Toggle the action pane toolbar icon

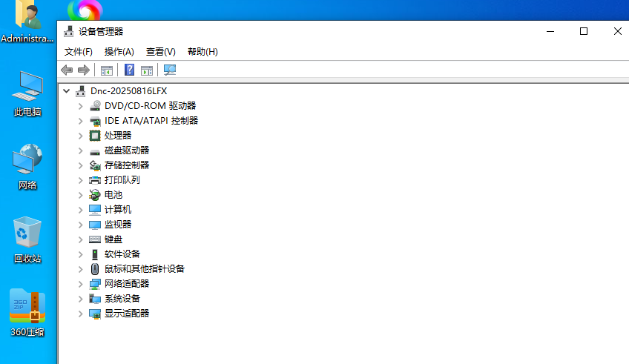pos(147,70)
